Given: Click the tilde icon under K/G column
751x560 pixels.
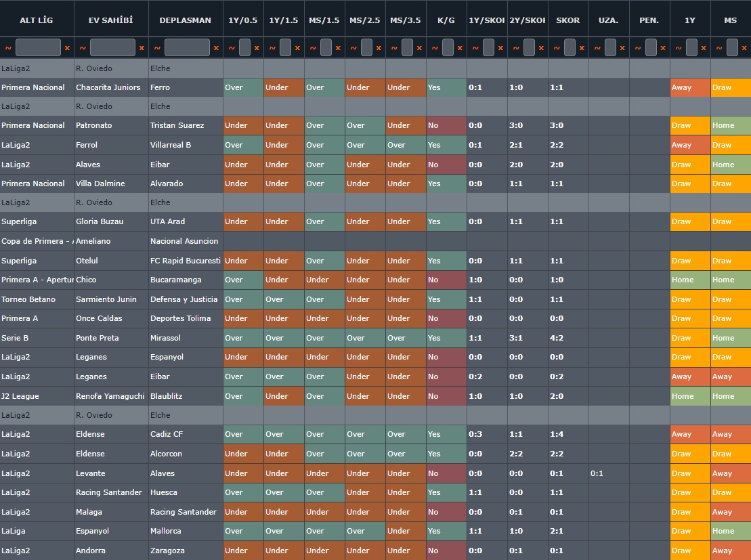Looking at the screenshot, I should pos(435,48).
